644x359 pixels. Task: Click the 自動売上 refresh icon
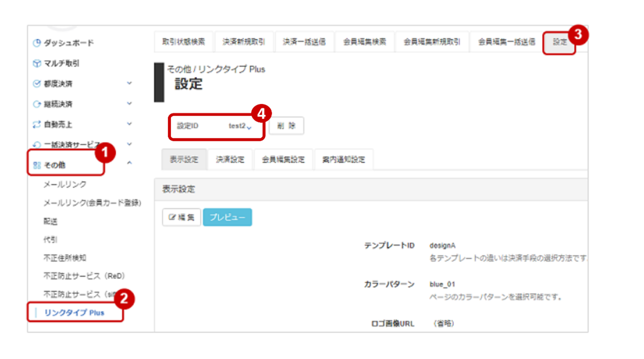(36, 124)
